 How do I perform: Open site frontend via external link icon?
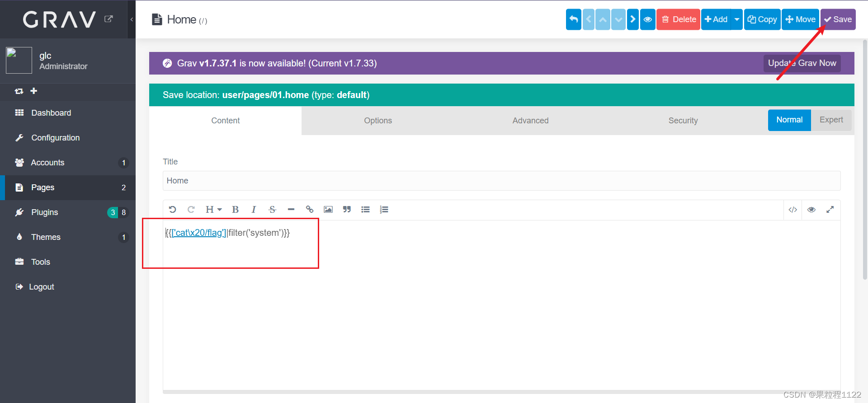(x=108, y=19)
